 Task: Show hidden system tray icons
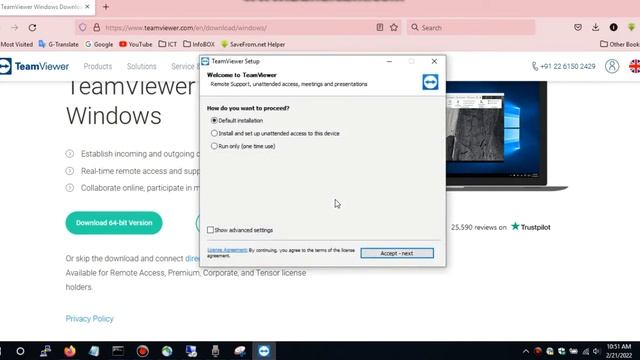click(526, 351)
